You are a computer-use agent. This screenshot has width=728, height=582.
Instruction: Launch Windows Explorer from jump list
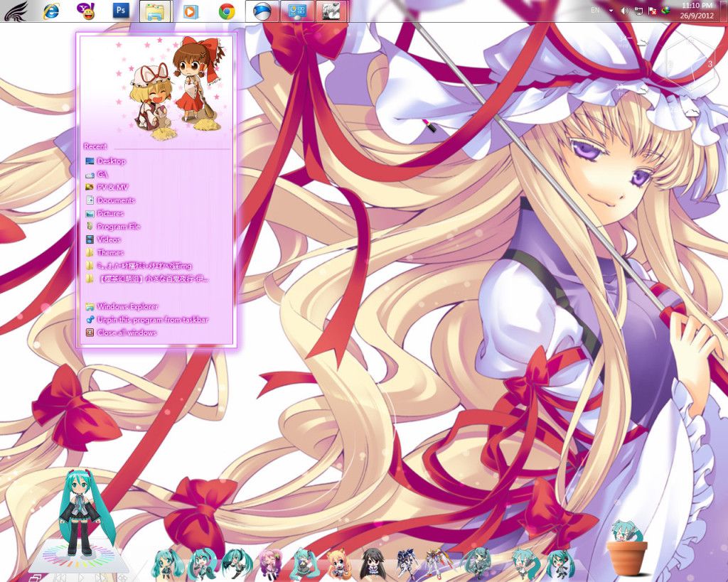(127, 307)
